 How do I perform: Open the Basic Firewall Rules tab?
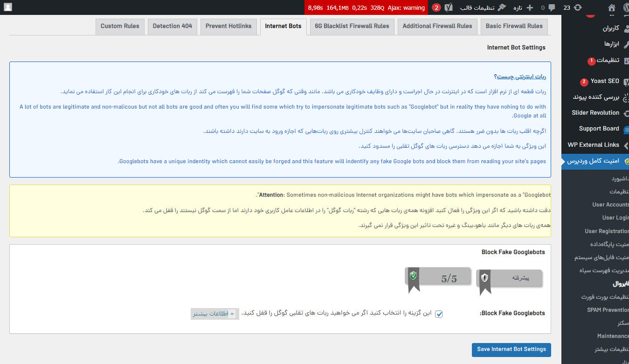[514, 27]
